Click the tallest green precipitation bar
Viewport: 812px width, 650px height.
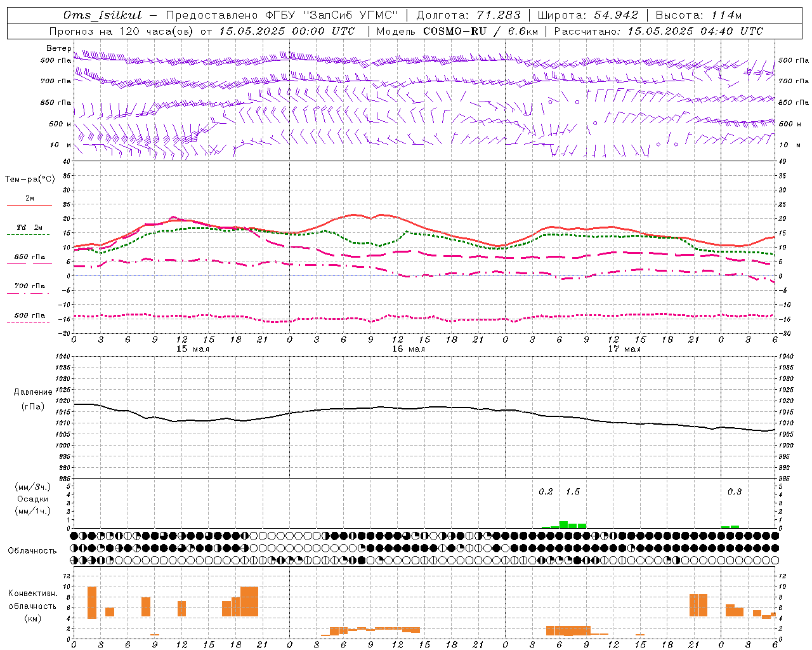pos(563,524)
